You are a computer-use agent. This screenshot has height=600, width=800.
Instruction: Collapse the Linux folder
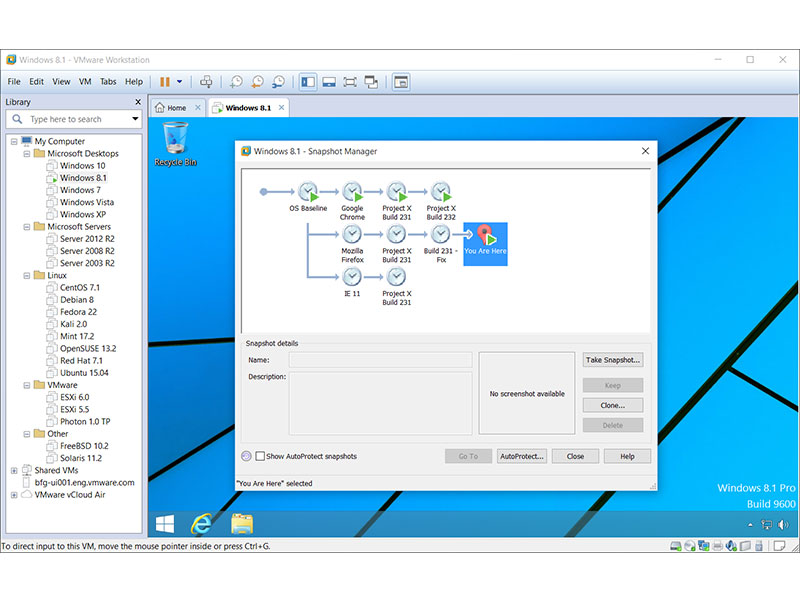[27, 276]
